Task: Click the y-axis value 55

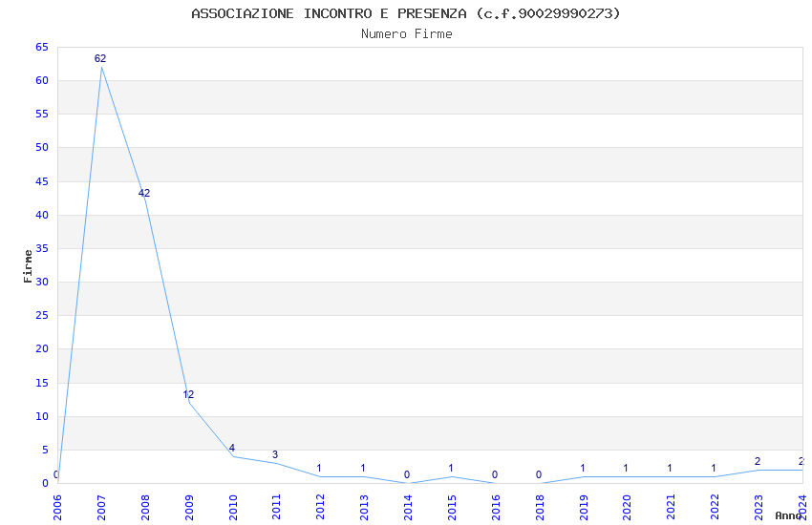Action: 42,114
